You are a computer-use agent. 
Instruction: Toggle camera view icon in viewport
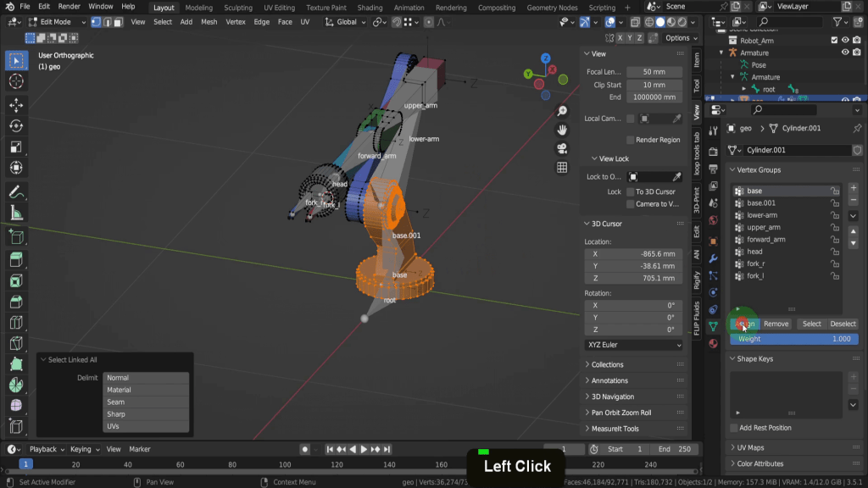562,148
